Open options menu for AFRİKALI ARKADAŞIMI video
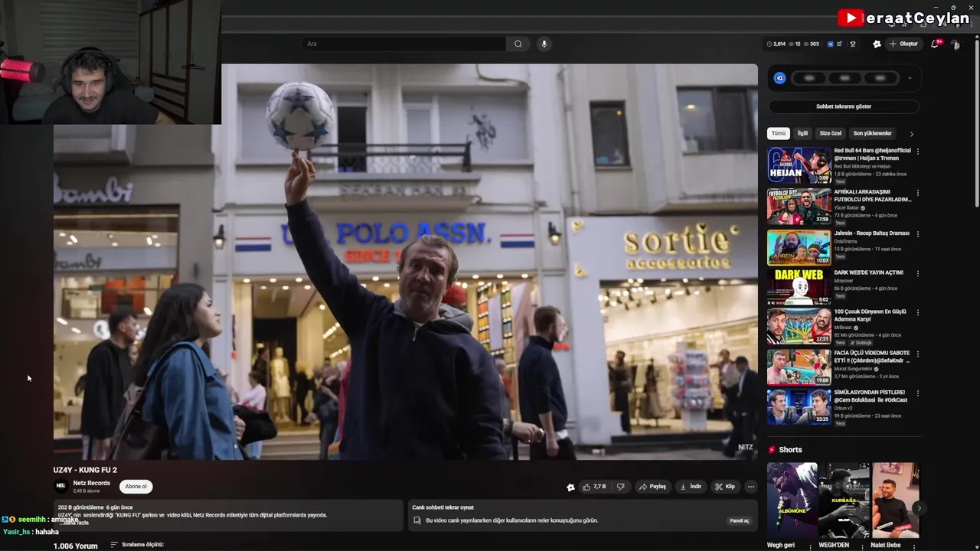 (917, 193)
